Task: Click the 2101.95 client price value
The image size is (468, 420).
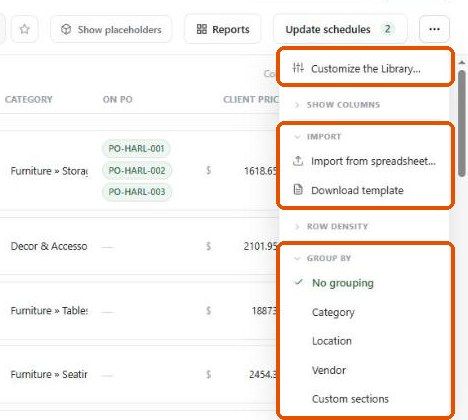Action: coord(261,246)
